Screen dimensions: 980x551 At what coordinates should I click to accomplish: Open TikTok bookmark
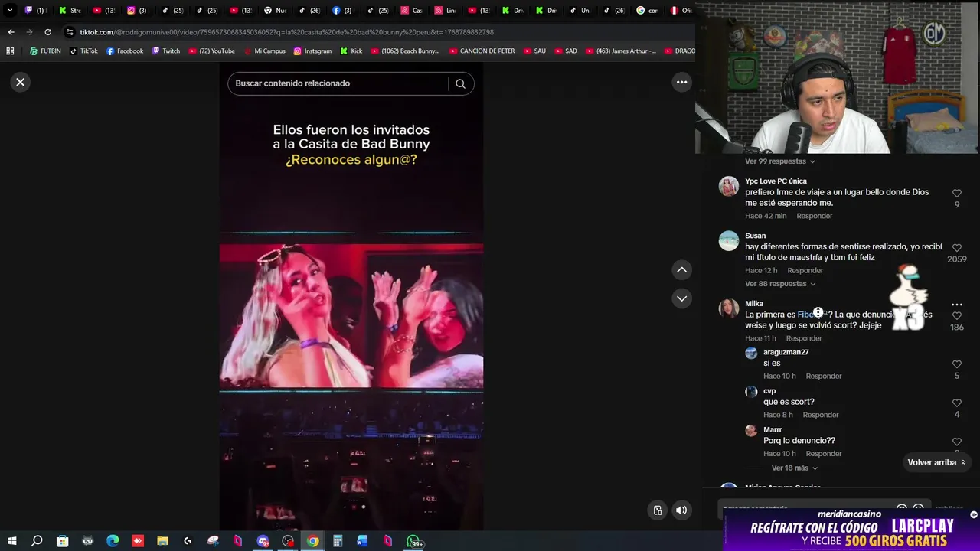click(83, 51)
